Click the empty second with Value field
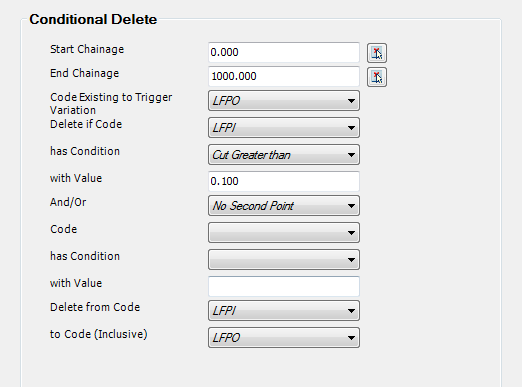Image resolution: width=522 pixels, height=387 pixels. click(284, 286)
